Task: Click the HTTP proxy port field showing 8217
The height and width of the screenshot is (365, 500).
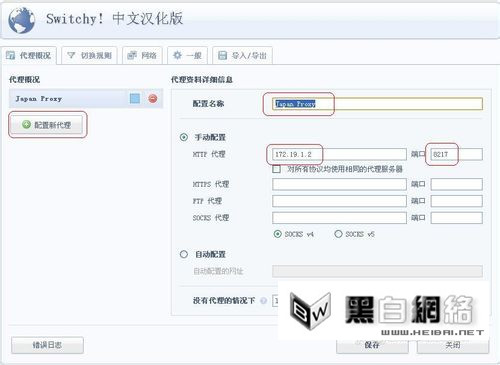Action: pyautogui.click(x=456, y=154)
